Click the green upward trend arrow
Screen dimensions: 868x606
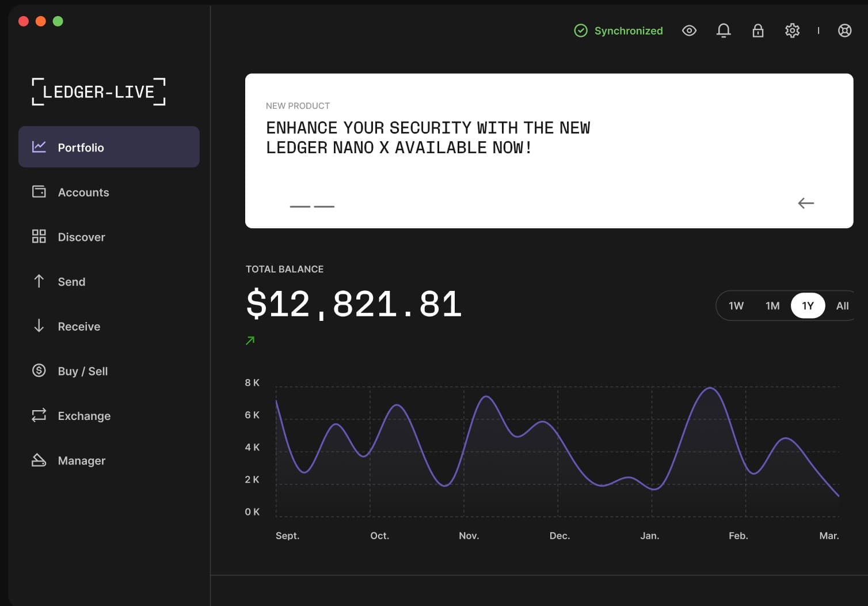[250, 340]
